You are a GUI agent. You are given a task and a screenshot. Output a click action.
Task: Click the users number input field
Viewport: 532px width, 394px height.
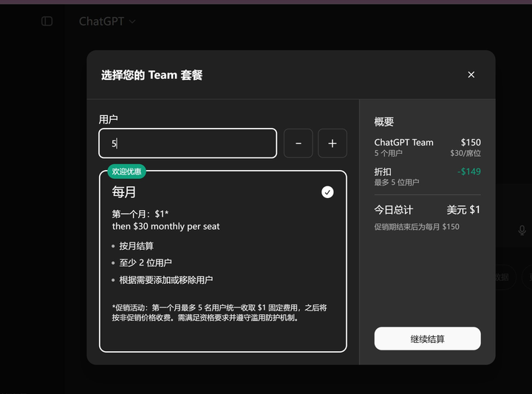point(188,143)
